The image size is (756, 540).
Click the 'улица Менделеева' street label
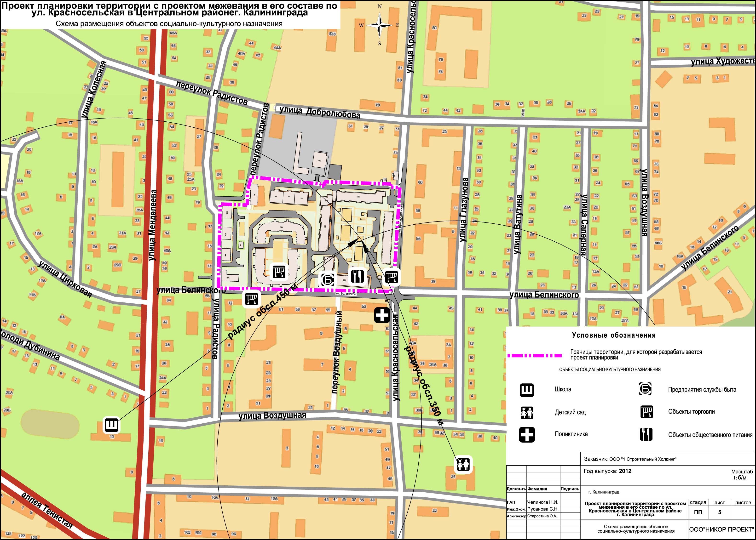pos(153,225)
